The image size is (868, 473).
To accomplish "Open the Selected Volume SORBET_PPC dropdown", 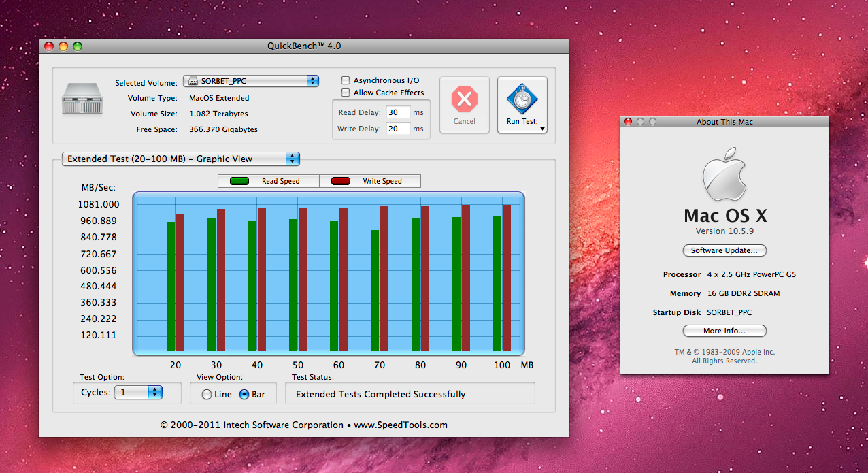I will click(x=251, y=81).
